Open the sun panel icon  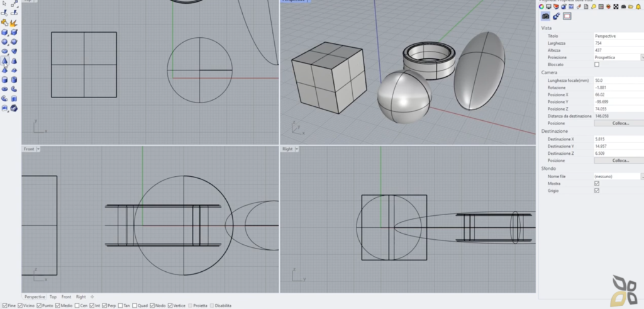[608, 6]
